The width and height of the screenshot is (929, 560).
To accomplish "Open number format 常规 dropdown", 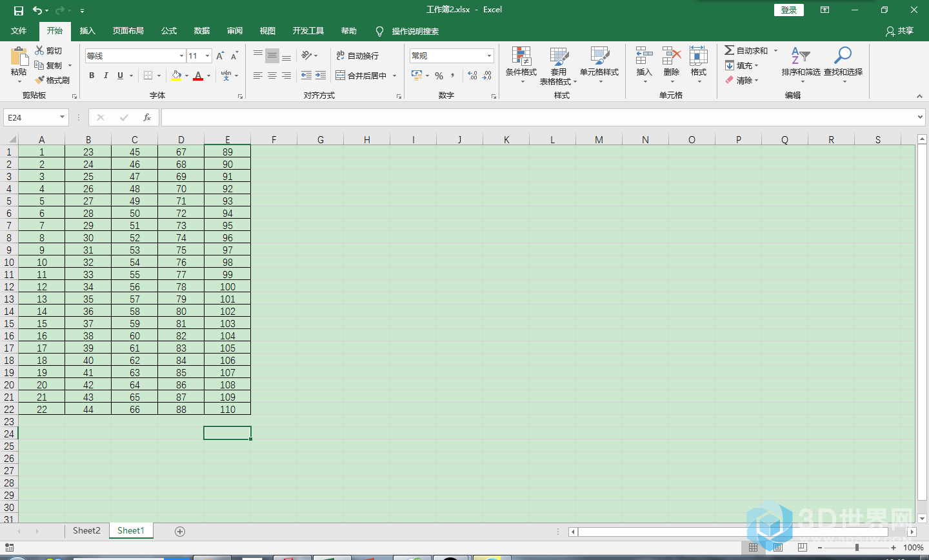I will coord(489,56).
